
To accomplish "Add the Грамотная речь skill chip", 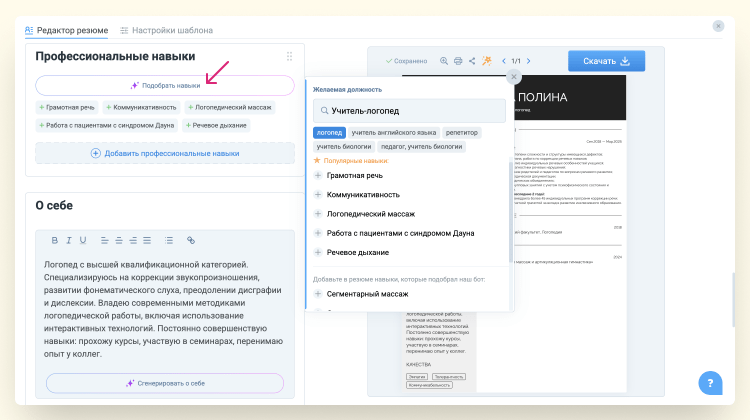I will click(67, 108).
